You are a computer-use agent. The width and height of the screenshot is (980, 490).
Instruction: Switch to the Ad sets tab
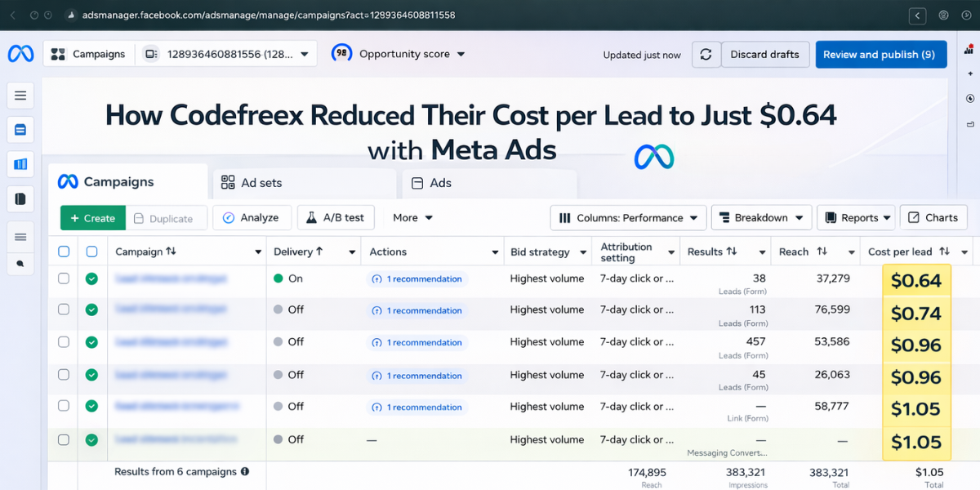pyautogui.click(x=304, y=183)
